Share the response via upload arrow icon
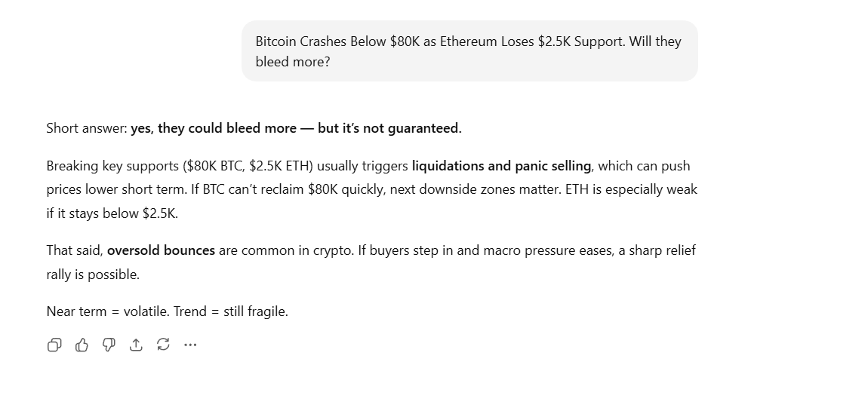Screen dimensions: 868x408 pyautogui.click(x=136, y=345)
